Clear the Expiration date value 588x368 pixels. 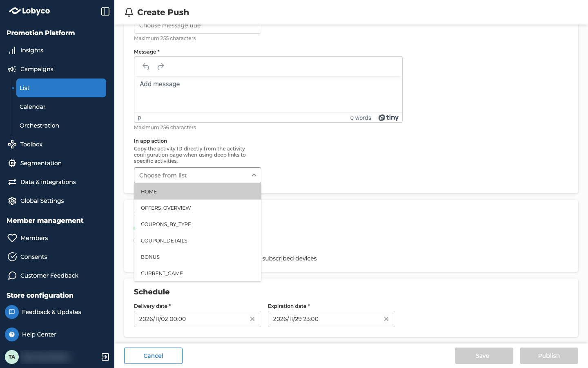(386, 319)
